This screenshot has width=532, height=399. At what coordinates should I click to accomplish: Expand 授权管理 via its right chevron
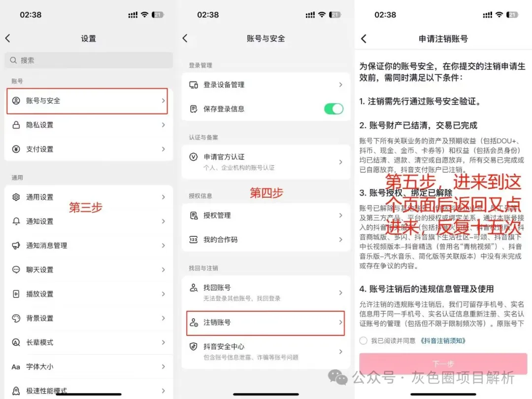pos(340,216)
